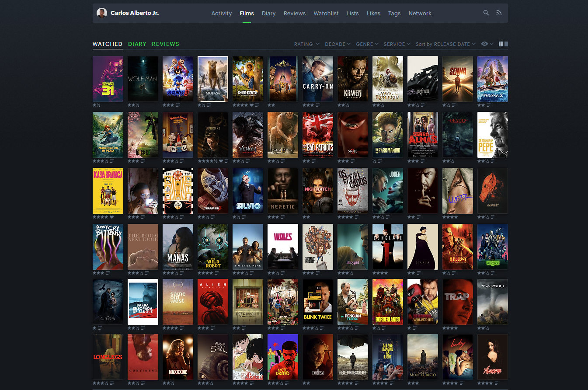
Task: Open the Twisters film poster
Action: 493,303
